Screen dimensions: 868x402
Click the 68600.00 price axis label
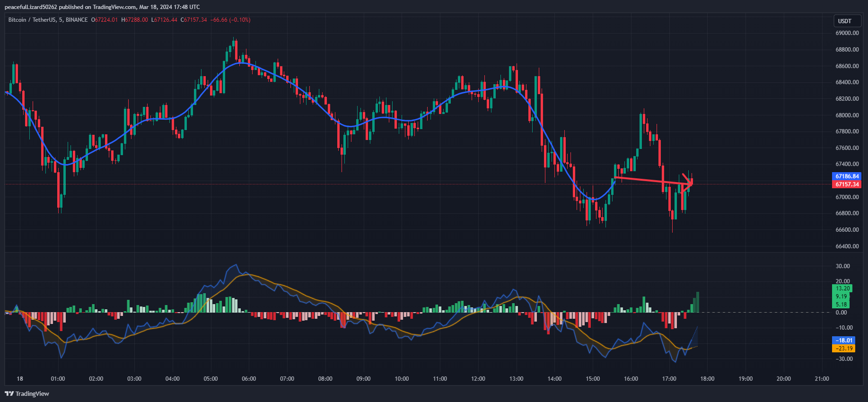click(x=847, y=66)
